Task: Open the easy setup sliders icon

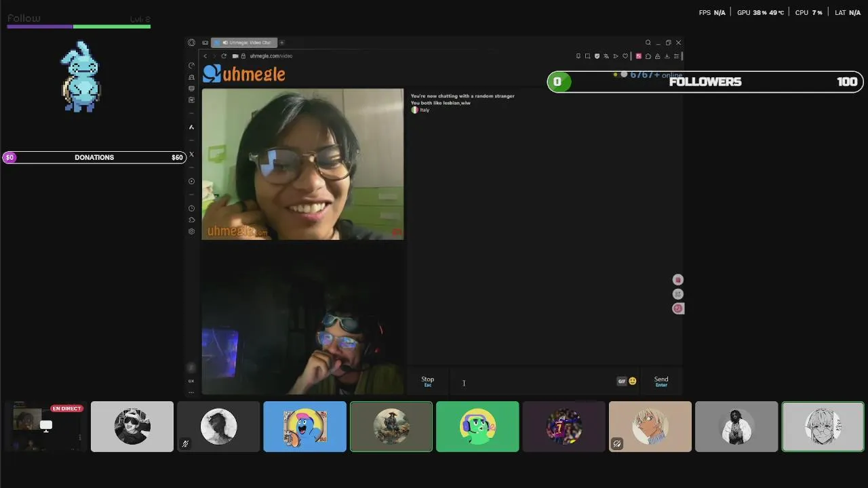Action: 676,56
